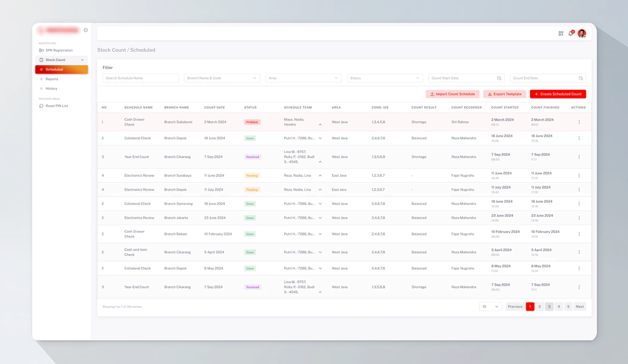Image resolution: width=628 pixels, height=364 pixels.
Task: Select page 1 in pagination
Action: pyautogui.click(x=530, y=307)
